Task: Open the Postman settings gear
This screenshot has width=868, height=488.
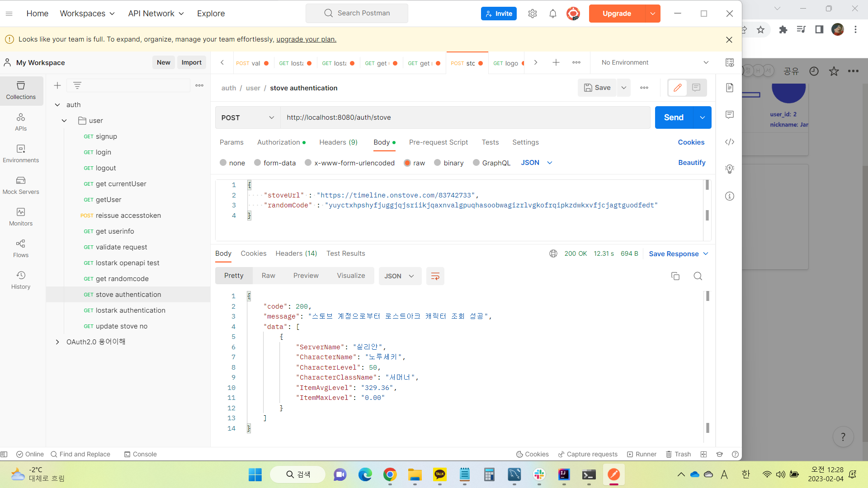Action: (x=533, y=14)
